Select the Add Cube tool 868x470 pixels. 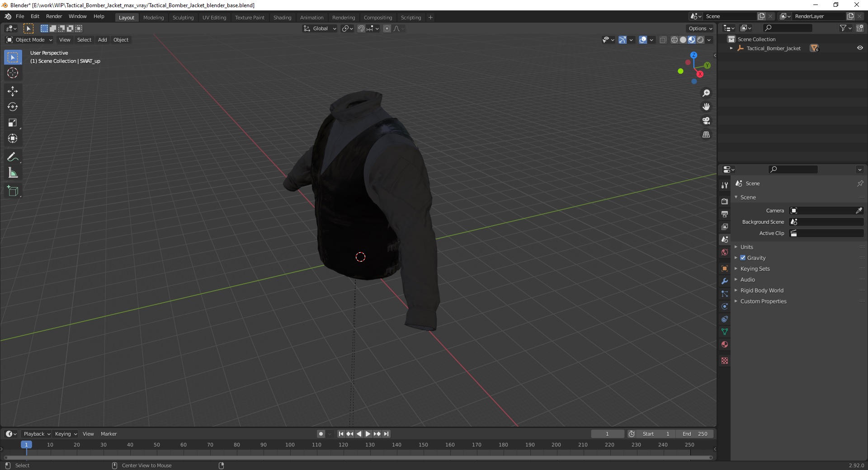click(13, 191)
